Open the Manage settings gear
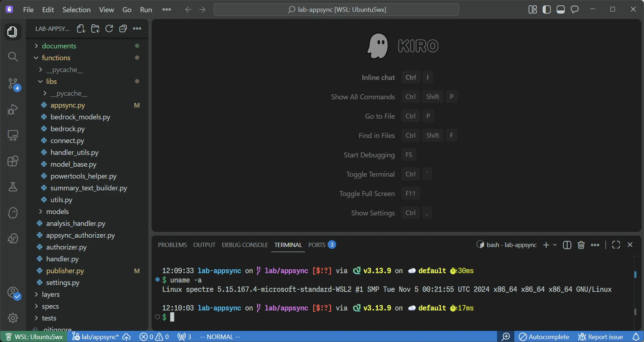644x342 pixels. pos(13,318)
